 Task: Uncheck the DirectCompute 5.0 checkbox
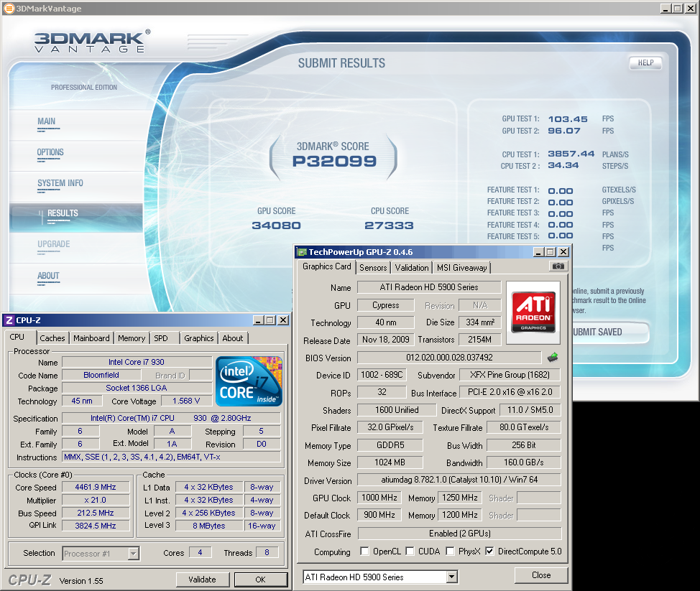[489, 552]
